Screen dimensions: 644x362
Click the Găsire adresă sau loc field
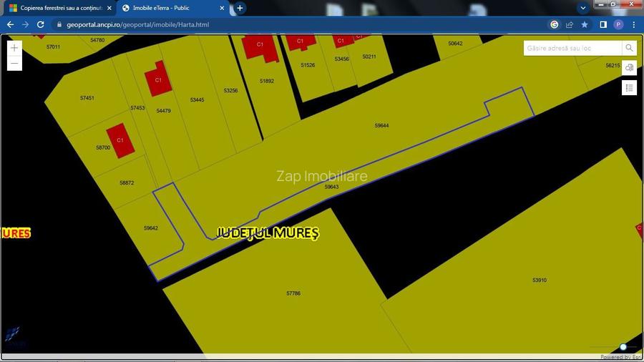click(x=572, y=48)
